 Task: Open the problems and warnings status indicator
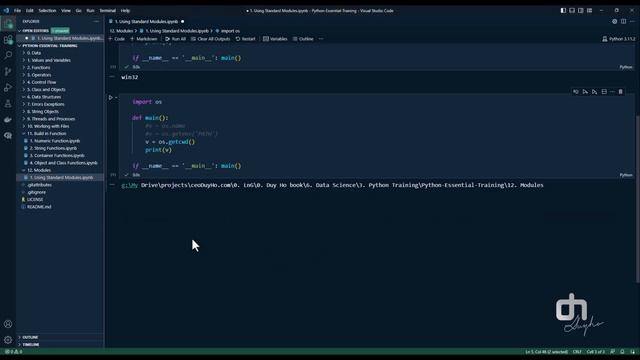13,351
